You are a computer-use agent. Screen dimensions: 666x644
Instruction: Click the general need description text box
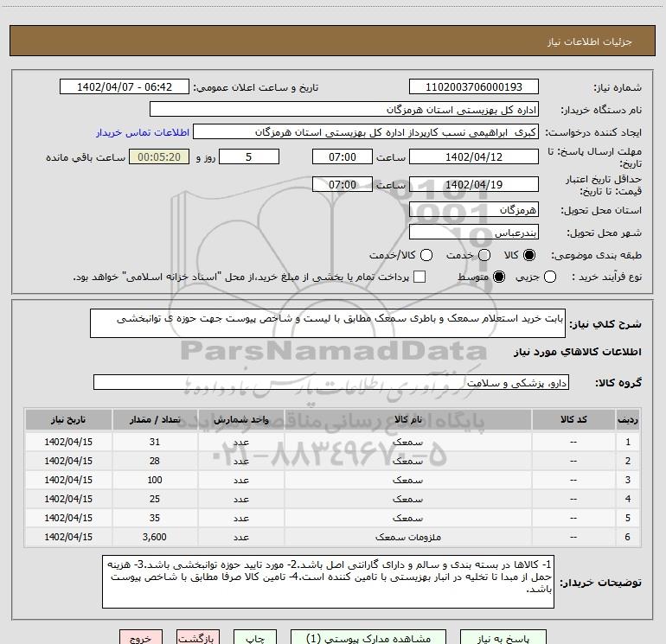pyautogui.click(x=328, y=323)
